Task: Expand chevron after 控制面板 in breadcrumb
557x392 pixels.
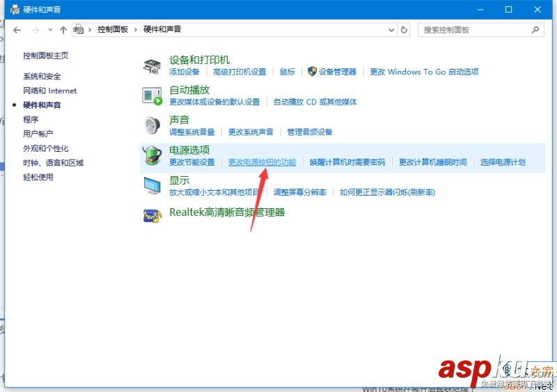Action: pos(136,29)
